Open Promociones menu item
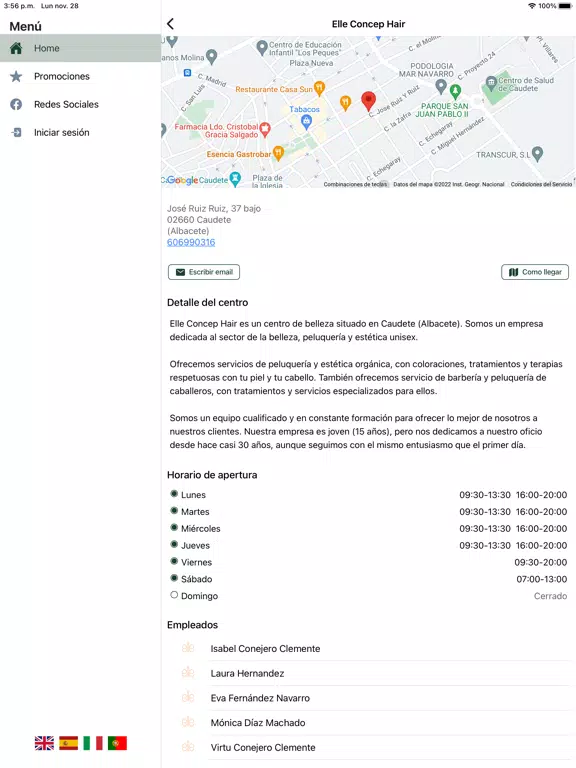The image size is (576, 768). point(80,76)
